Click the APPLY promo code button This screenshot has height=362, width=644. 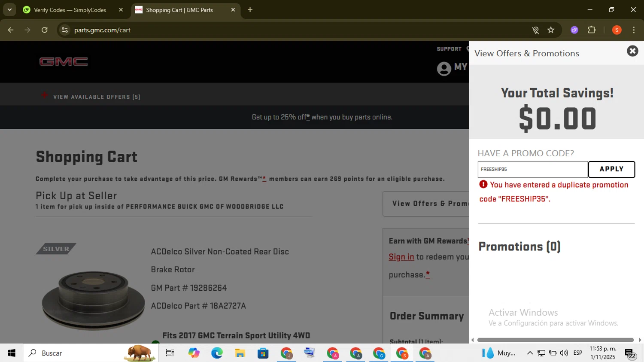point(611,169)
